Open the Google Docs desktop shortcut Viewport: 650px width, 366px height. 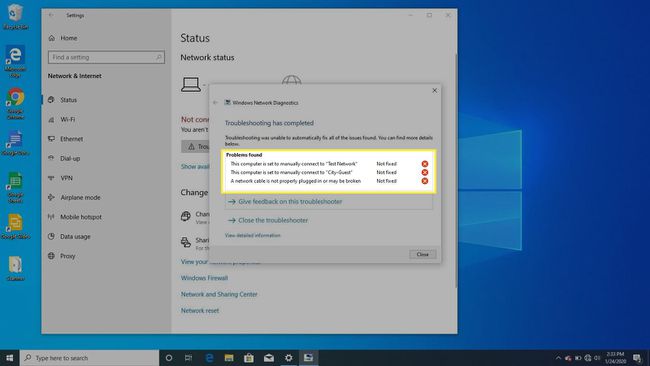15,143
